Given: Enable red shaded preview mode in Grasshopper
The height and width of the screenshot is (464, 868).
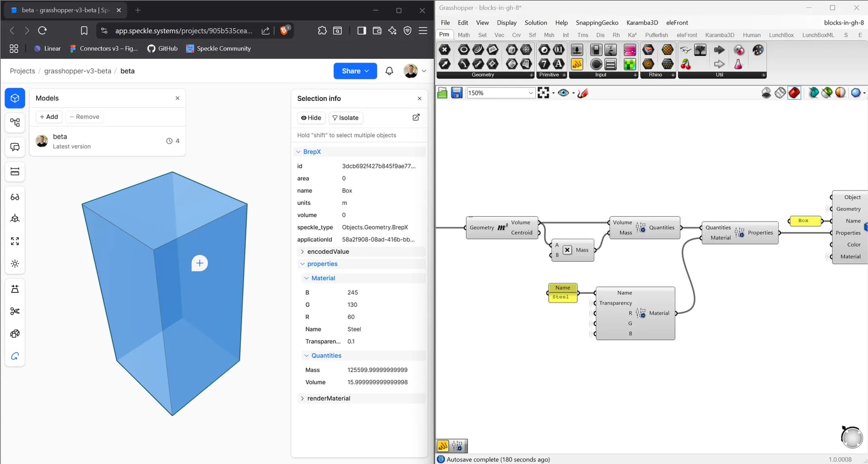Looking at the screenshot, I should point(794,93).
